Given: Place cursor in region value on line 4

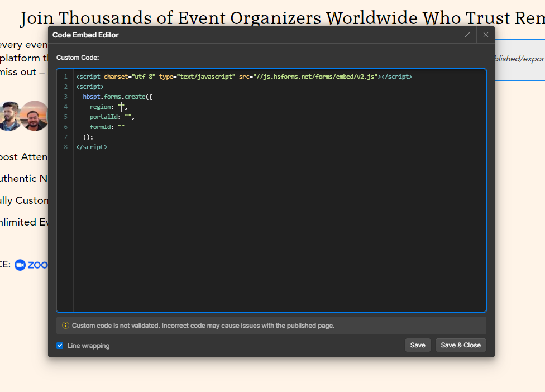Looking at the screenshot, I should pos(121,107).
